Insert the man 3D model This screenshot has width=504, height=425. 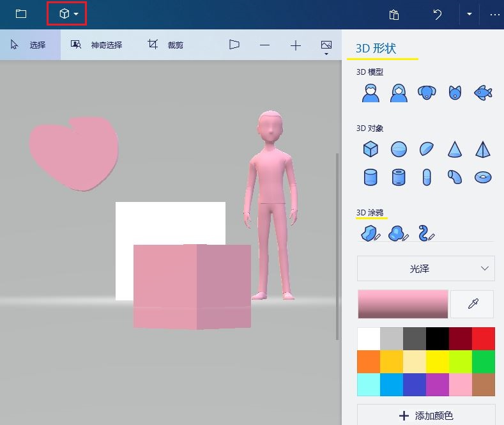(370, 93)
